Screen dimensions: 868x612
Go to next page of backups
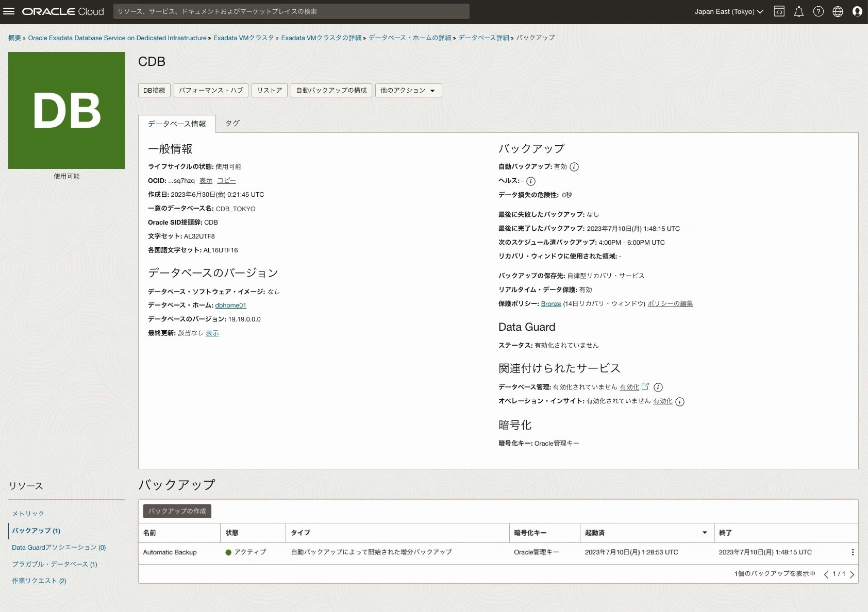[852, 574]
